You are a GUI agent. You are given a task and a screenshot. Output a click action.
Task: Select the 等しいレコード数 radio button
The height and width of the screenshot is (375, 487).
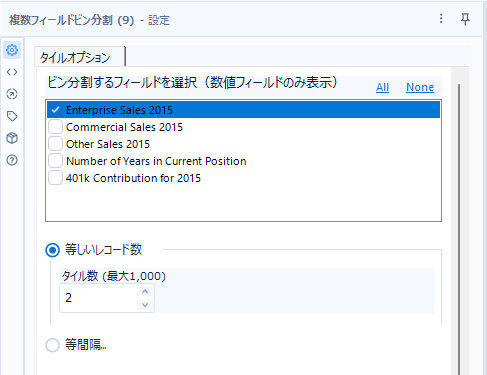pyautogui.click(x=52, y=250)
